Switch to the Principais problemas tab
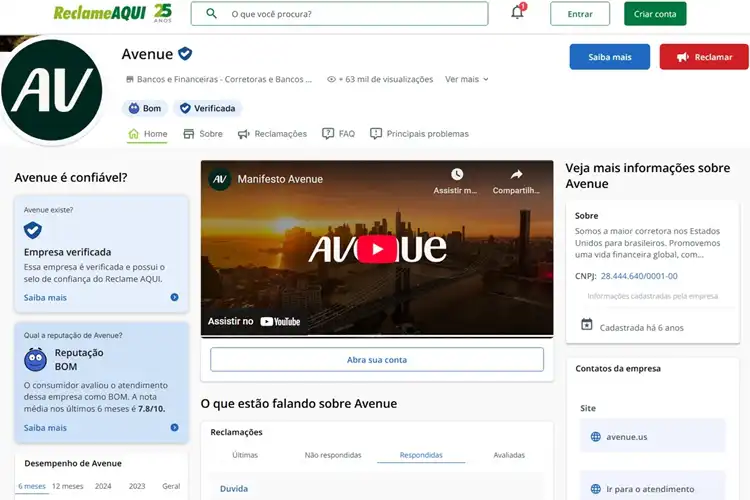Image resolution: width=750 pixels, height=500 pixels. pyautogui.click(x=419, y=134)
